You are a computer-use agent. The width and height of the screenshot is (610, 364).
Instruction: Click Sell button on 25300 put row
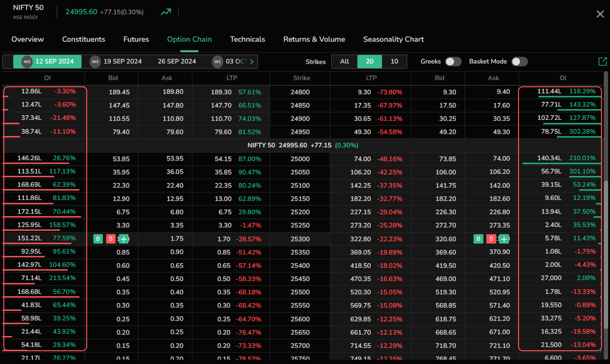(x=491, y=239)
